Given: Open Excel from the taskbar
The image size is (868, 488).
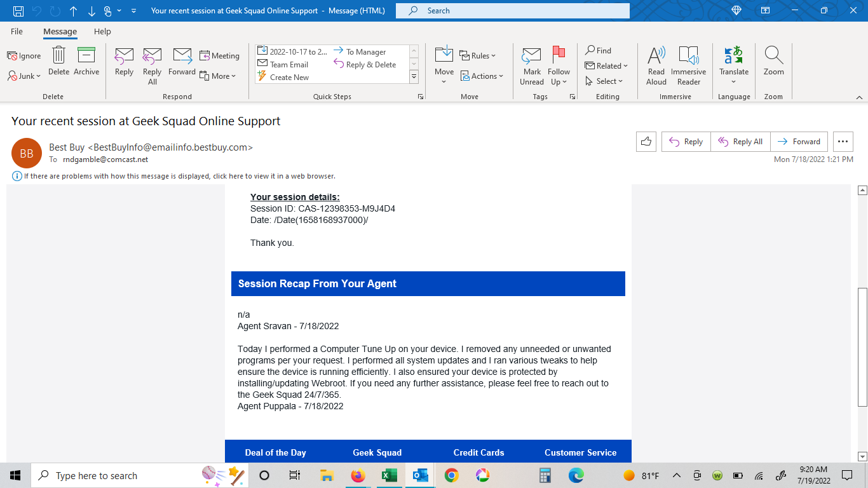Looking at the screenshot, I should coord(389,475).
